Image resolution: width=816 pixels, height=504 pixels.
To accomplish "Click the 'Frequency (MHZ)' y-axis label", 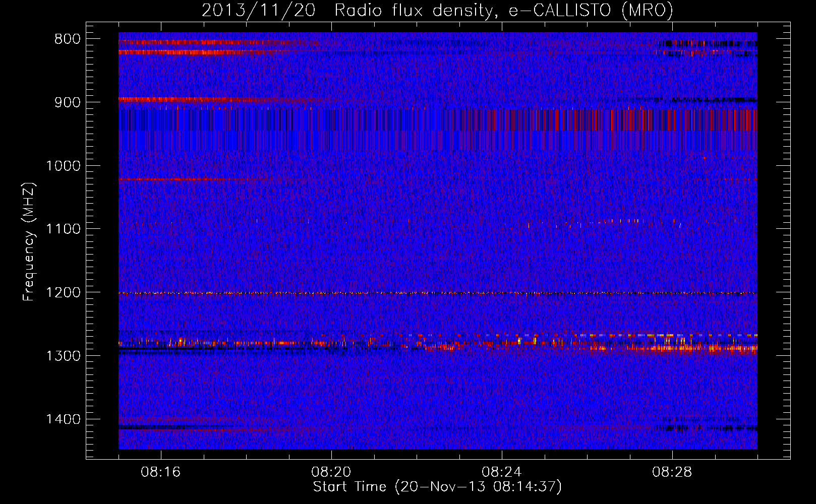I will pos(29,241).
